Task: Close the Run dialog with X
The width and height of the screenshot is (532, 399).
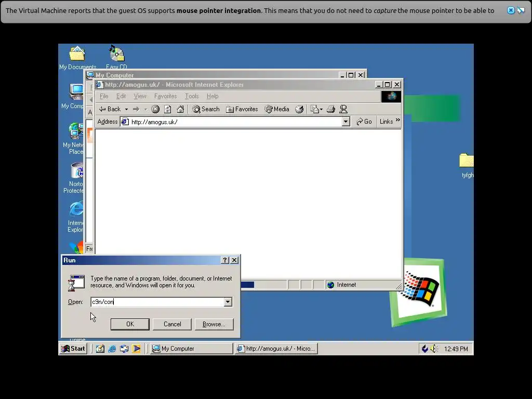Action: coord(234,260)
